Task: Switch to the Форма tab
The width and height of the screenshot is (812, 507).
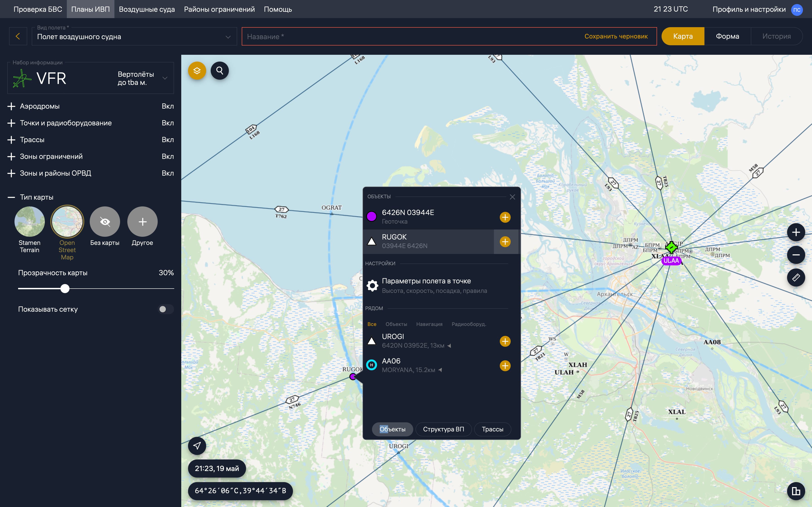Action: click(x=727, y=36)
